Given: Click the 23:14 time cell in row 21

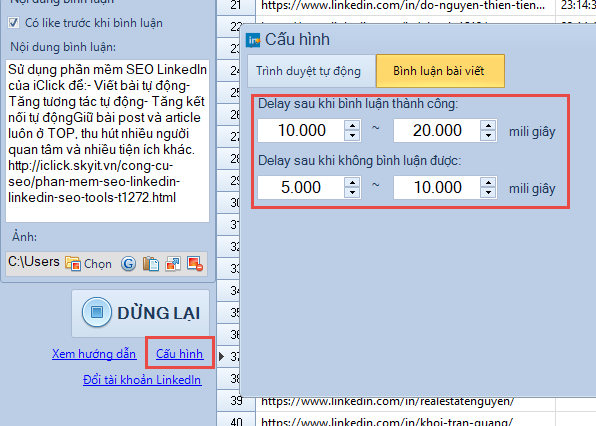Looking at the screenshot, I should click(x=576, y=6).
